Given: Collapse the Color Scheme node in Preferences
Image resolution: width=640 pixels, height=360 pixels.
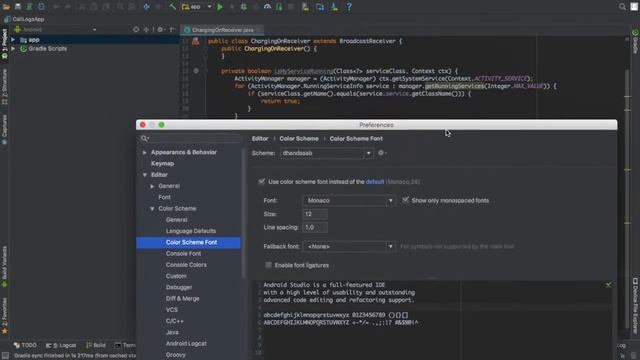Looking at the screenshot, I should 152,209.
